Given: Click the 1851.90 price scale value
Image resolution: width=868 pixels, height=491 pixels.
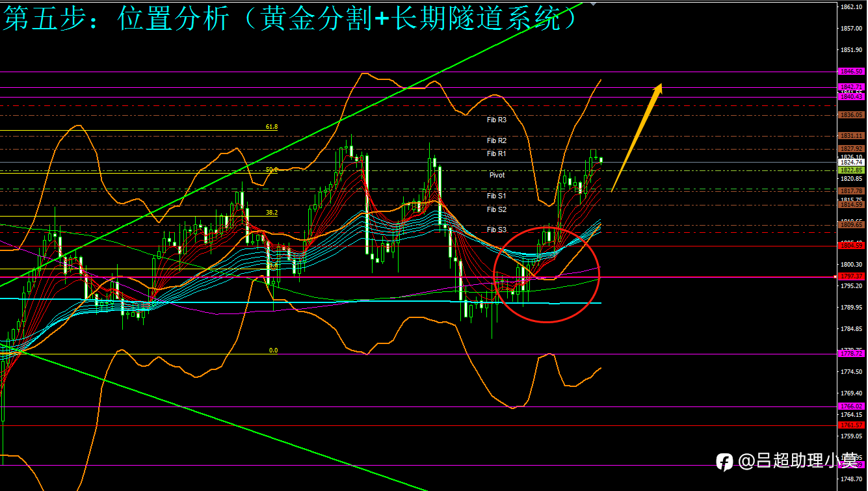Looking at the screenshot, I should [851, 50].
